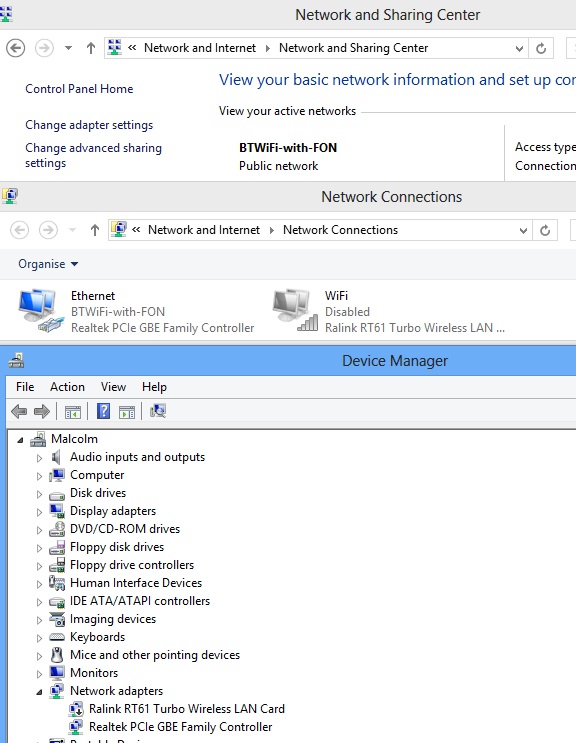Click Control Panel Home link
Screen dimensions: 576x743
[x=79, y=89]
